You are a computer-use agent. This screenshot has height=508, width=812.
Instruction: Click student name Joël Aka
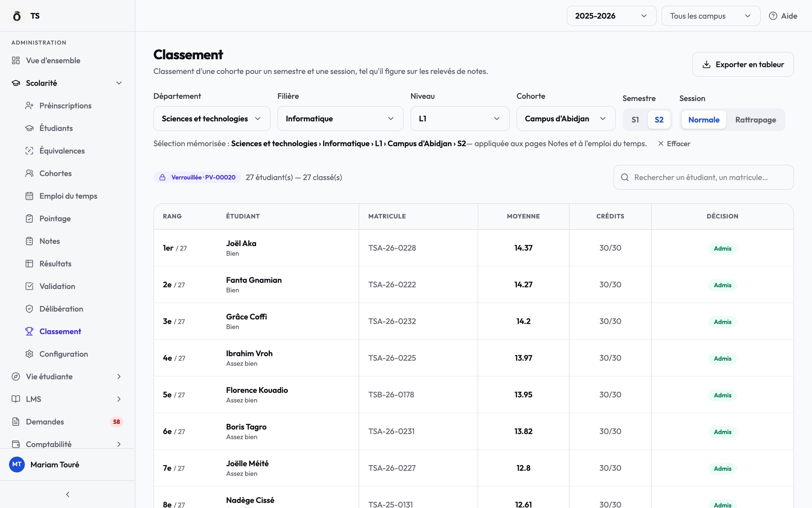click(241, 243)
